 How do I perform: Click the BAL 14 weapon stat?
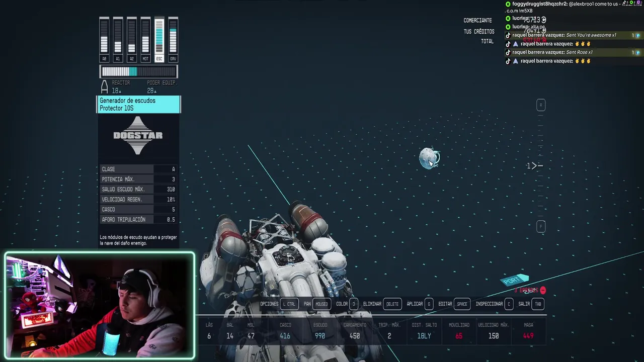[230, 331]
